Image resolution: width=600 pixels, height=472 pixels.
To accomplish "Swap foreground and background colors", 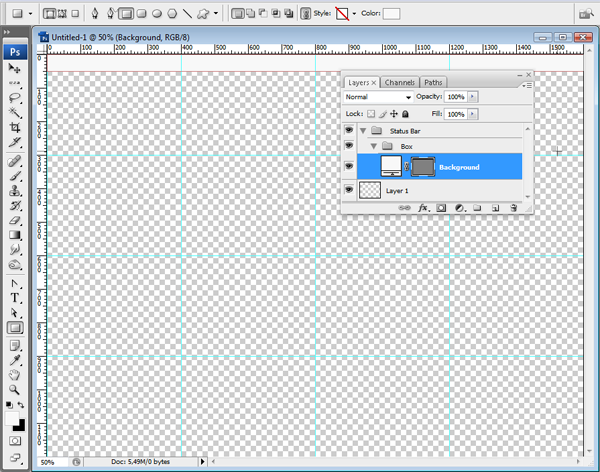I will click(21, 405).
